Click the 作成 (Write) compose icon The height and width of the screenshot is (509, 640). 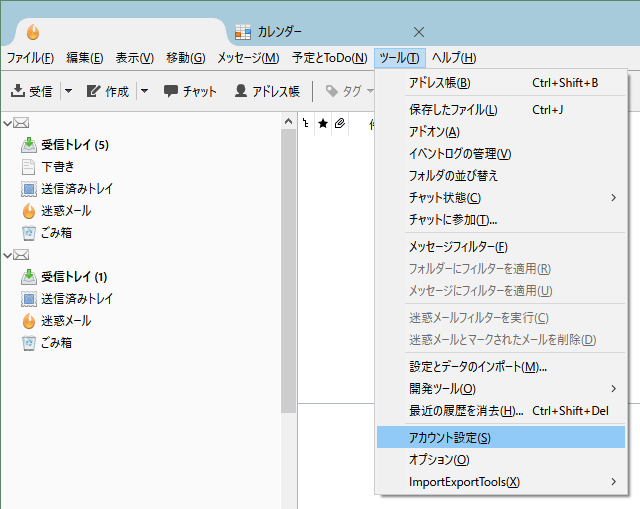(x=95, y=91)
